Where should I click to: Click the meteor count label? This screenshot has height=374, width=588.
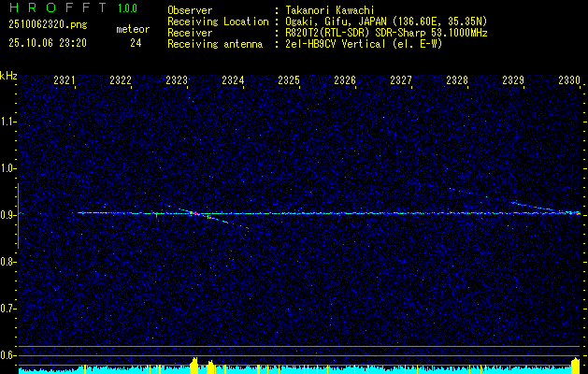(x=133, y=29)
